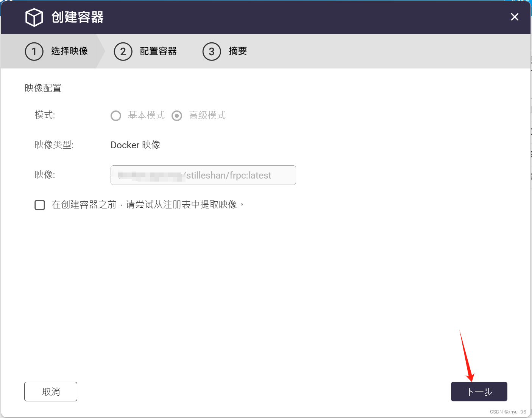Click the step 3 numbered circle icon
The height and width of the screenshot is (418, 532).
click(x=212, y=51)
